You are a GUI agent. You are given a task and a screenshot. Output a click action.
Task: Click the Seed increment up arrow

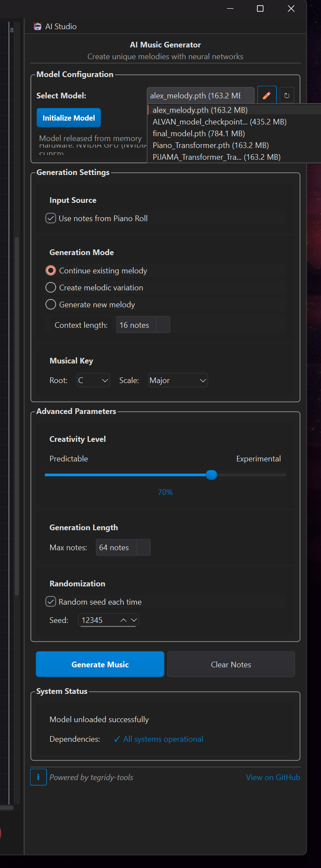tap(124, 620)
